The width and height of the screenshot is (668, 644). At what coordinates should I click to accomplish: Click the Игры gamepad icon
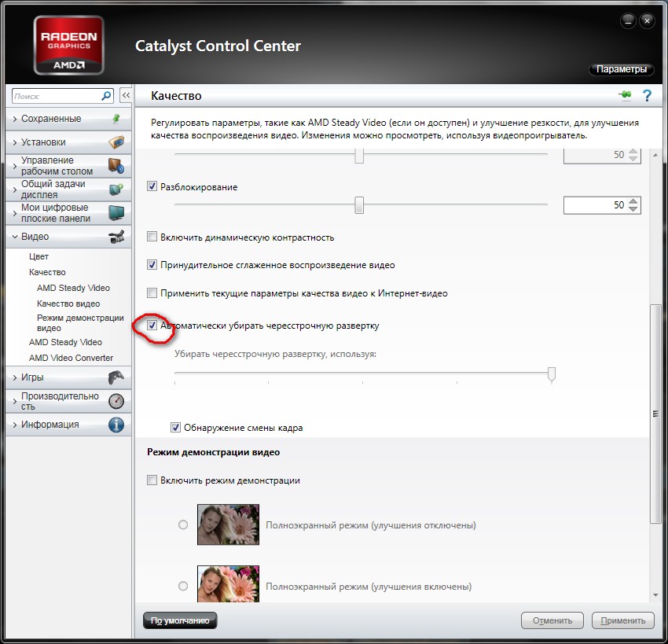click(x=116, y=377)
